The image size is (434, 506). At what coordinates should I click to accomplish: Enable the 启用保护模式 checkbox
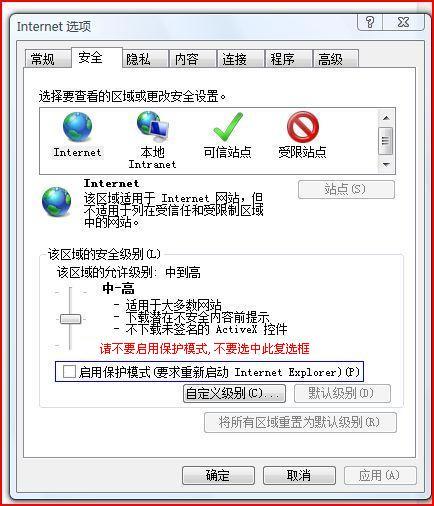(69, 371)
